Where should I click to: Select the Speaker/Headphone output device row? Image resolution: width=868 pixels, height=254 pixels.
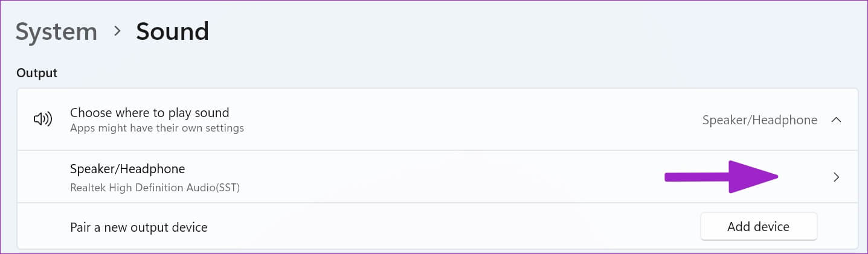(437, 177)
